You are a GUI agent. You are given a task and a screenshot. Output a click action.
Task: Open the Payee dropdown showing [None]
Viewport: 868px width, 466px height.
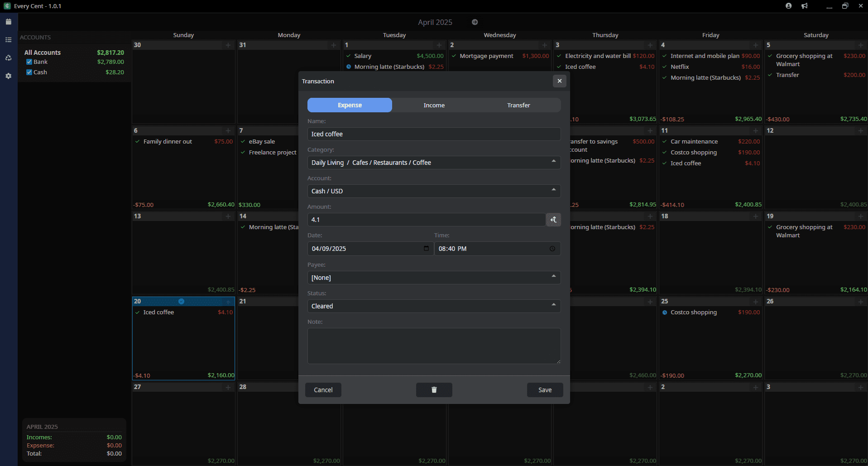434,278
